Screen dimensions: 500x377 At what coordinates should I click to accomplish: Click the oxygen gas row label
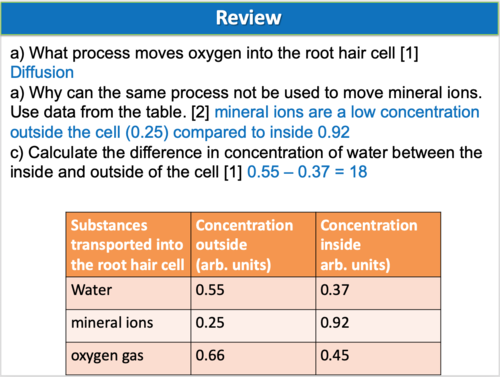pos(128,358)
